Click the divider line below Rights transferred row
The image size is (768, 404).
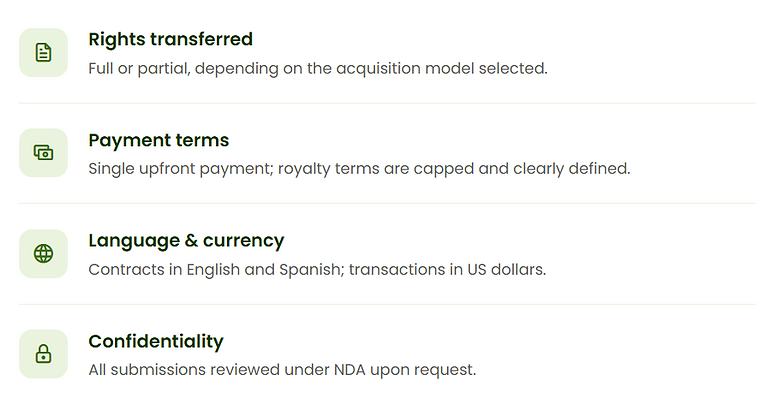(387, 103)
